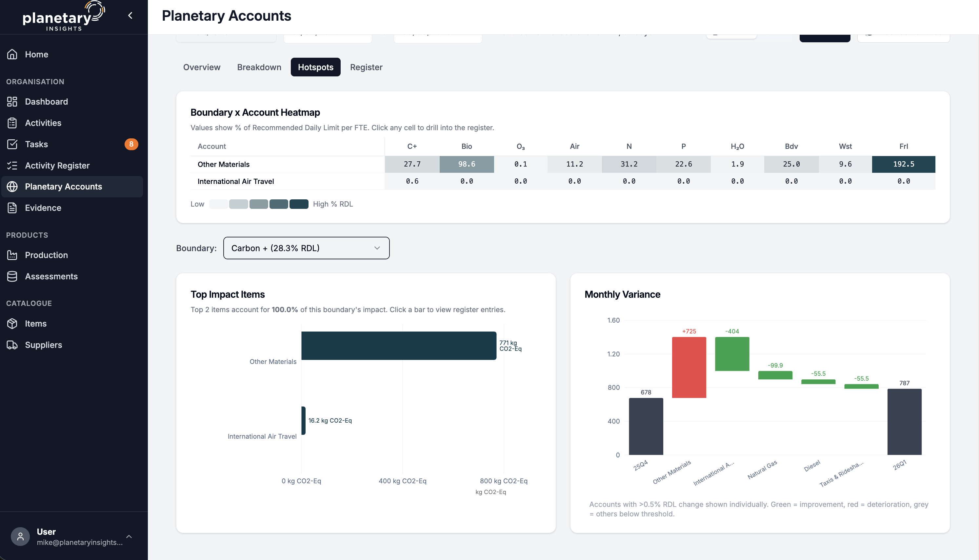Select the Hotspots tab
Screen dimensions: 979x560
pos(316,67)
